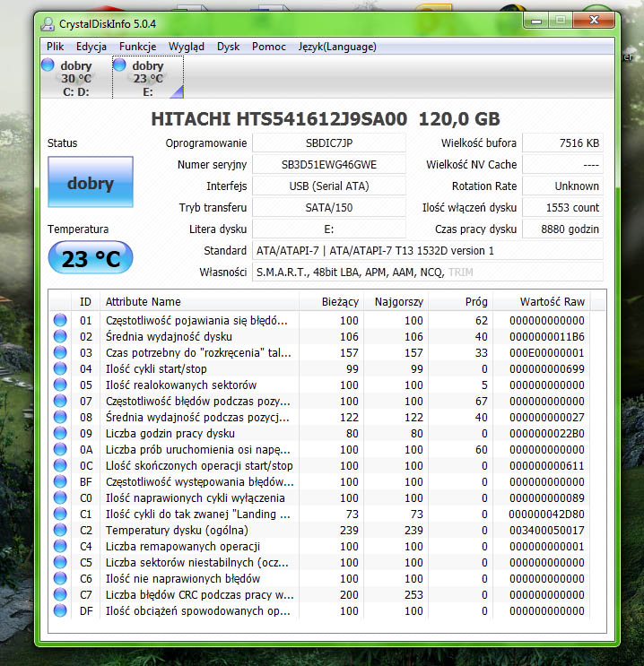Click raw value 000000042D80
This screenshot has width=644, height=666.
(546, 514)
